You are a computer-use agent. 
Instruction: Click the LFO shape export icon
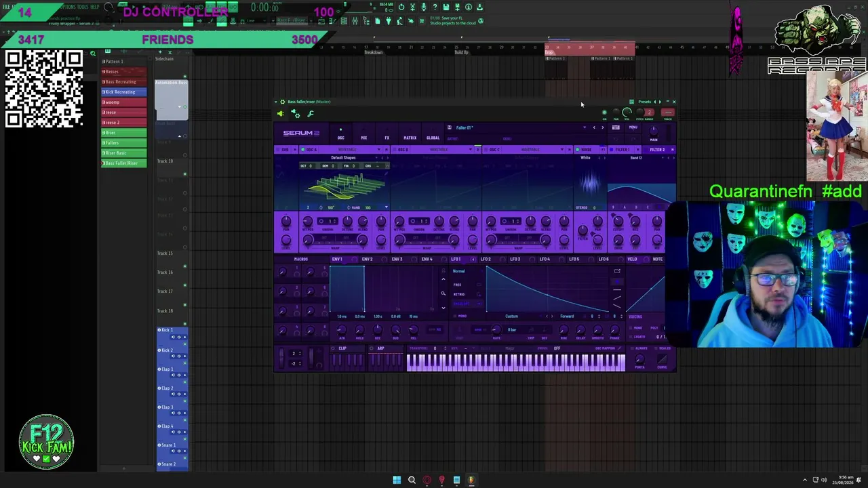tap(617, 271)
